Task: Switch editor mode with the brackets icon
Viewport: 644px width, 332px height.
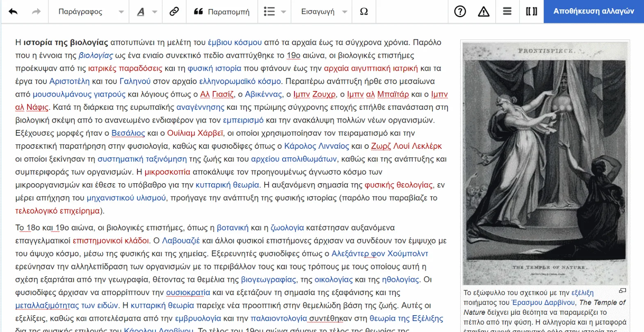Action: [532, 11]
